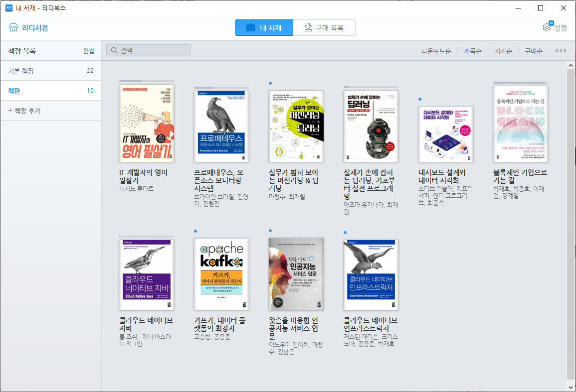This screenshot has height=392, width=576.
Task: Click reading progress bar above 프로메테우스 book
Action: click(x=221, y=87)
